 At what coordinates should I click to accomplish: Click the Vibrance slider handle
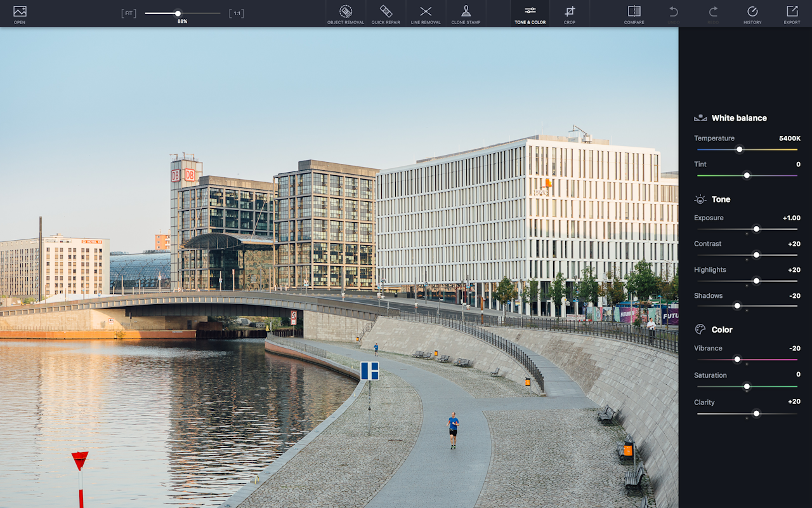737,359
